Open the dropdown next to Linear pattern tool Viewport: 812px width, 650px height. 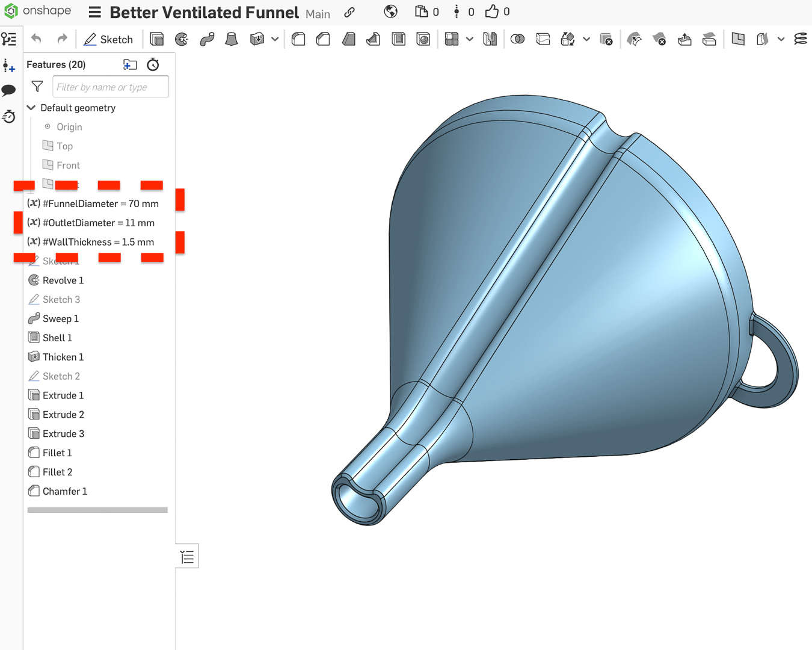click(x=470, y=39)
